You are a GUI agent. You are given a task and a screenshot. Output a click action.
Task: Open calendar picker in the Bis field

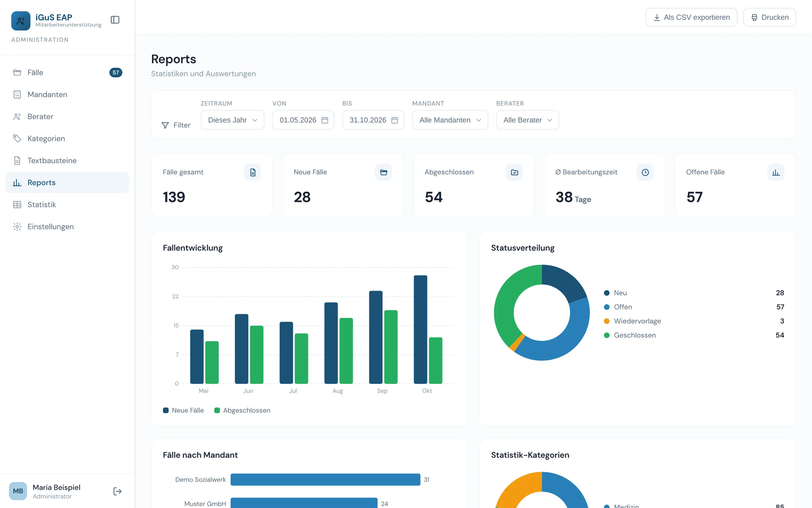pyautogui.click(x=394, y=120)
